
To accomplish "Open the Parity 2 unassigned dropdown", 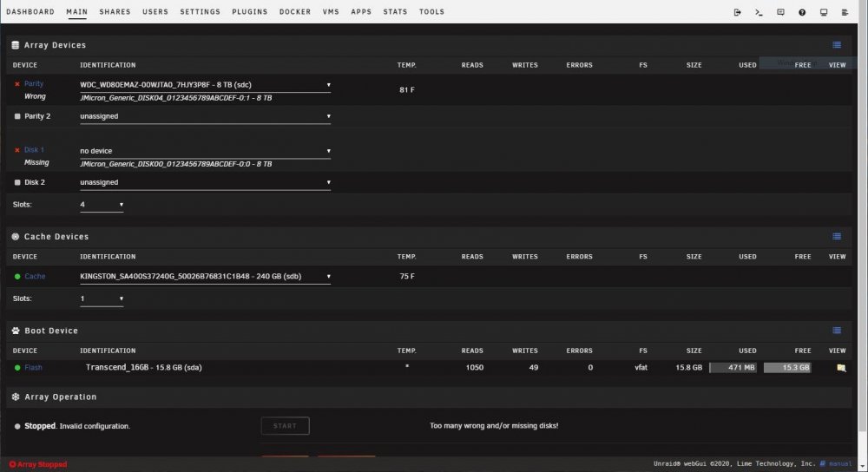I will coord(206,116).
